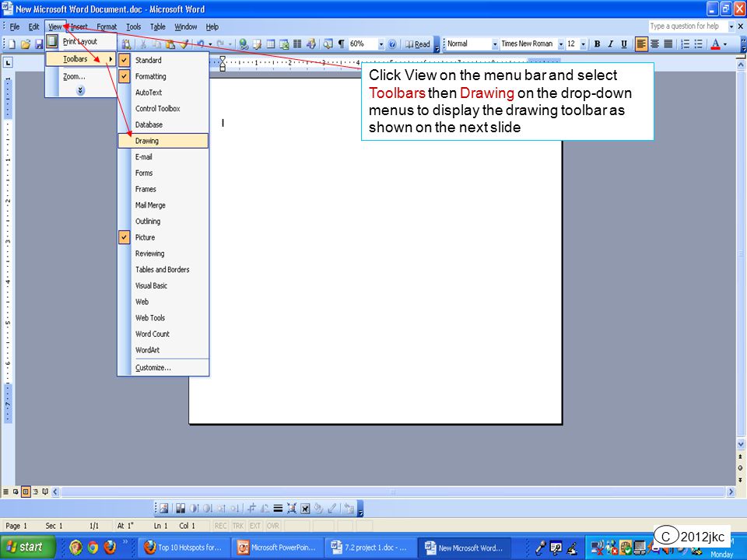Open the Format menu
This screenshot has height=560, width=747.
(107, 26)
